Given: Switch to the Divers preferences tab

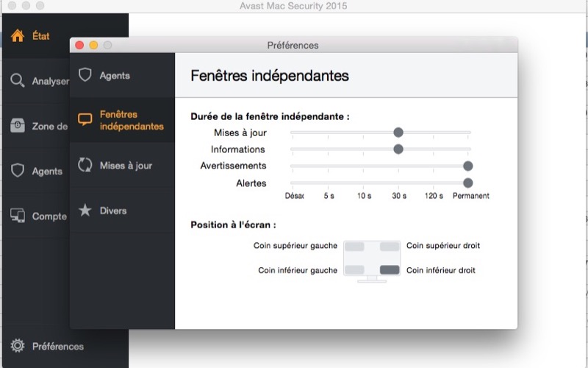Looking at the screenshot, I should 113,210.
